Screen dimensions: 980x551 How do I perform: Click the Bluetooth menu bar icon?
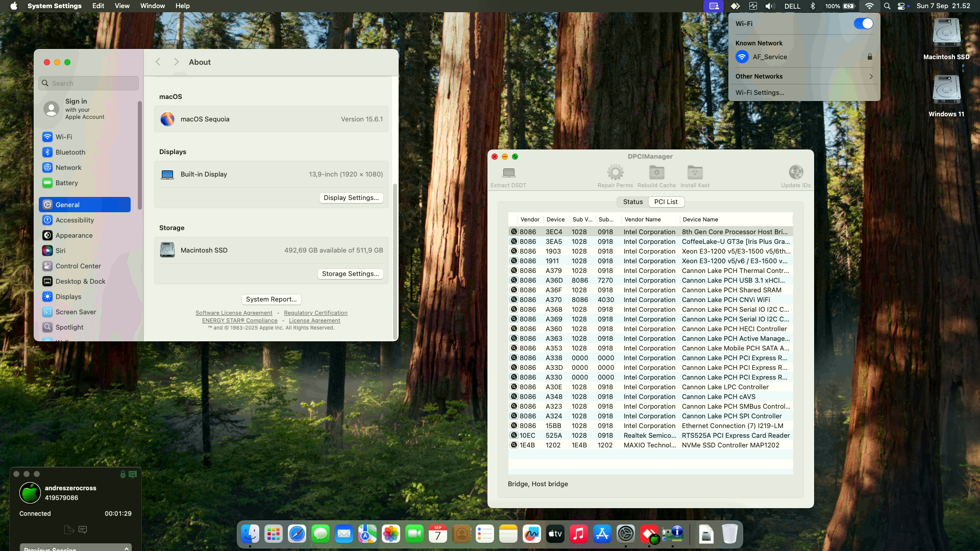coord(813,6)
